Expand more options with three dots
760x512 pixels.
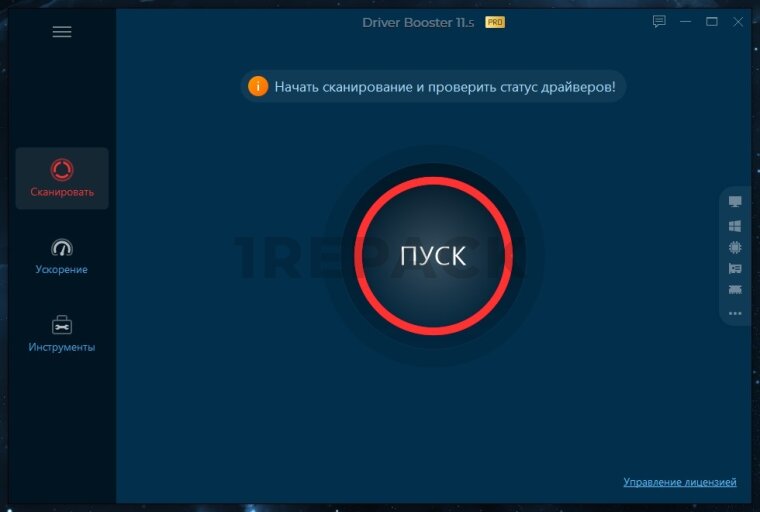(x=735, y=313)
